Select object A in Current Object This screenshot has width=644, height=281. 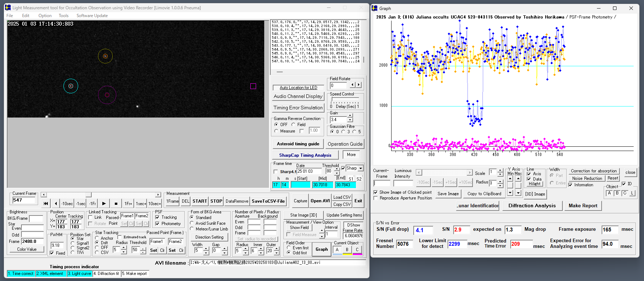tap(337, 250)
